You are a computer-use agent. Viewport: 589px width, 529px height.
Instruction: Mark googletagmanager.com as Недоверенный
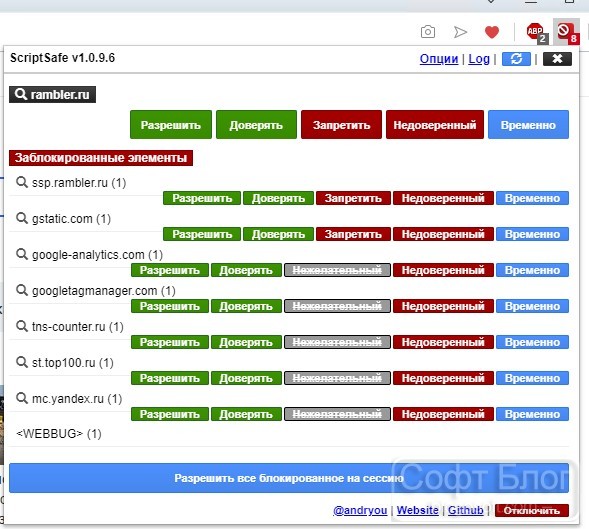click(x=443, y=306)
